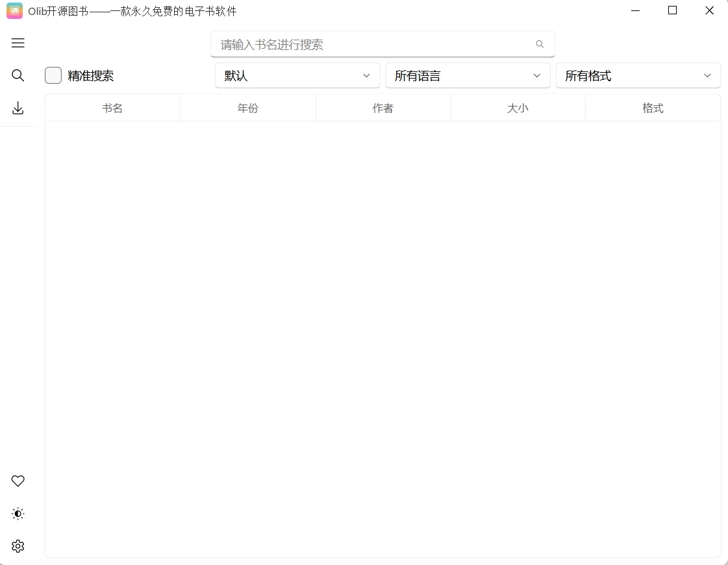Click the magnifier icon inside the search bar
728x565 pixels.
(540, 44)
